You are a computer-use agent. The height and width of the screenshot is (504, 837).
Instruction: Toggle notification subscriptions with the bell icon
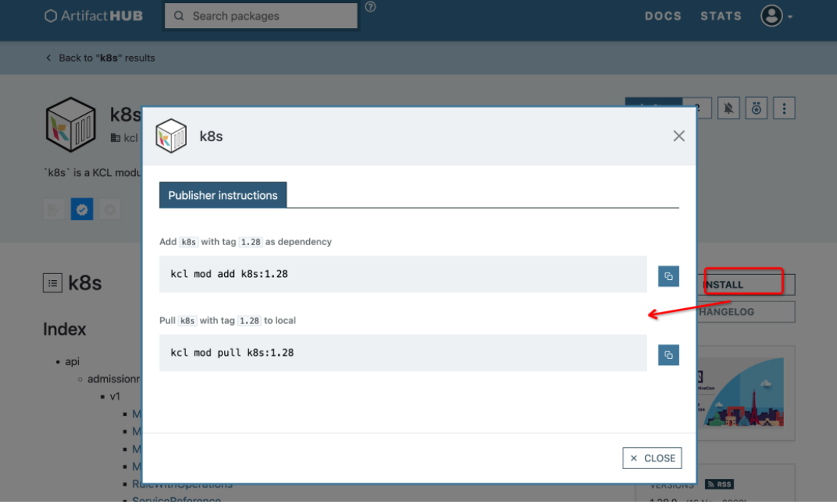pos(728,109)
